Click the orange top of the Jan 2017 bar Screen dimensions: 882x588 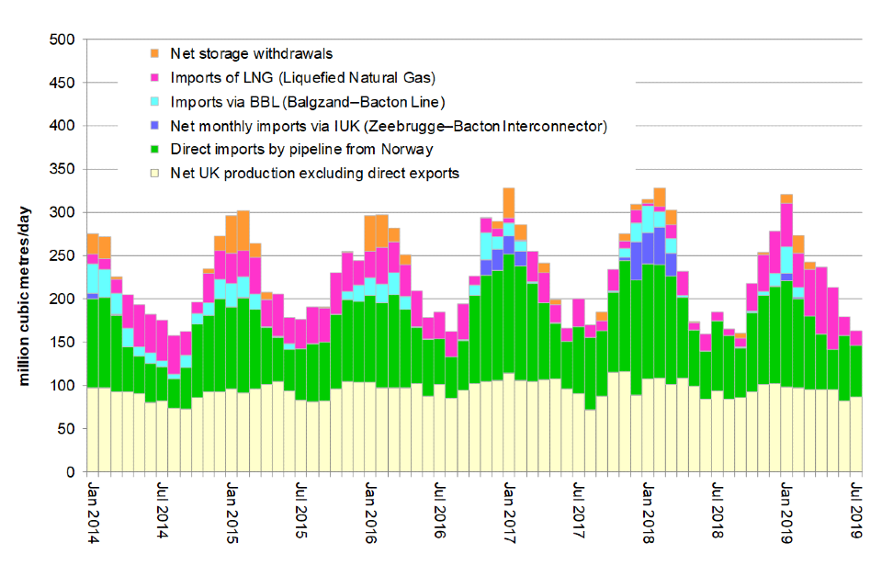coord(509,202)
